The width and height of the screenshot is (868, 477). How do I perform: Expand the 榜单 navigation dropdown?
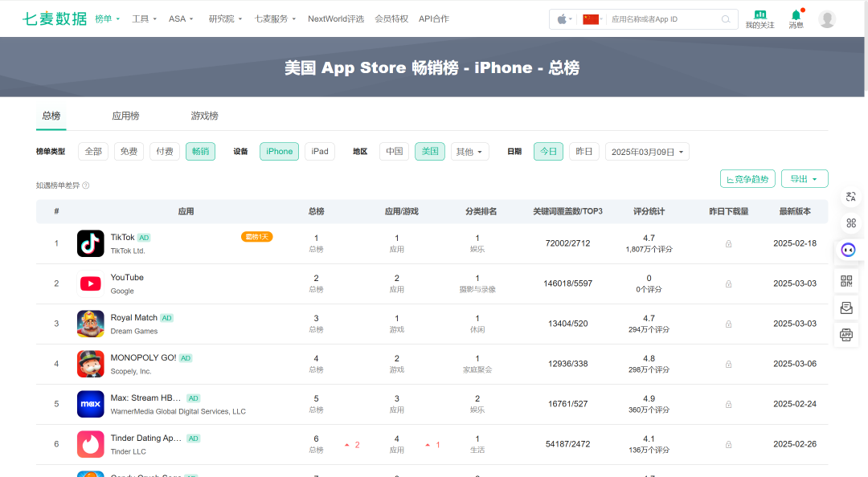click(x=108, y=18)
